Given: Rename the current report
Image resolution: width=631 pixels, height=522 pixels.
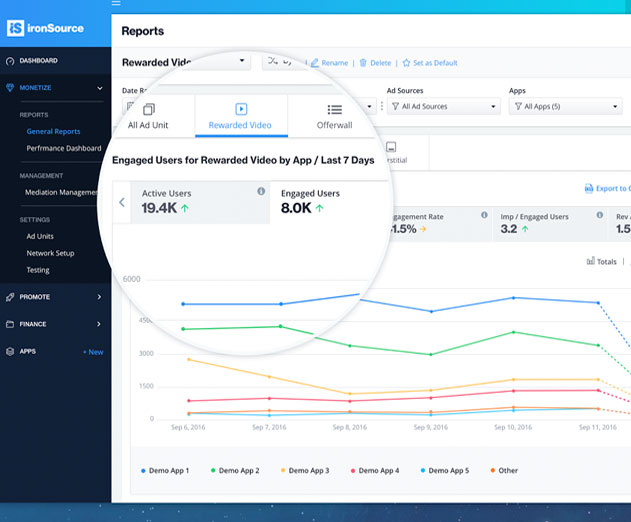Looking at the screenshot, I should point(334,63).
